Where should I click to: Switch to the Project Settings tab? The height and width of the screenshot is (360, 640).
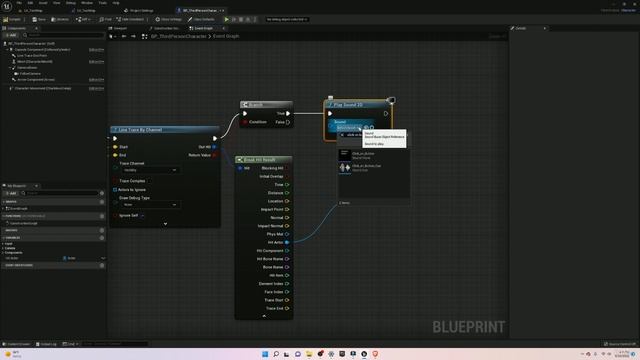[139, 11]
